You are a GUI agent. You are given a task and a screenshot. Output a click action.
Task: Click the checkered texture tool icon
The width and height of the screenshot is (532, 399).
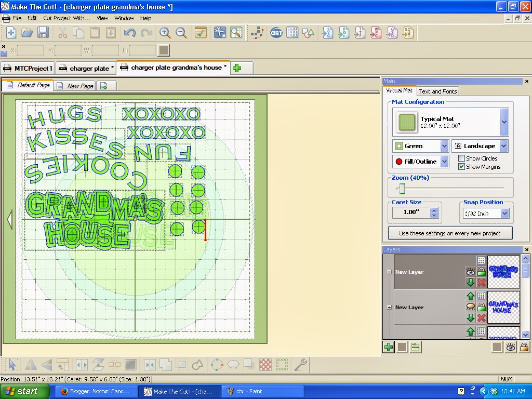point(265,365)
